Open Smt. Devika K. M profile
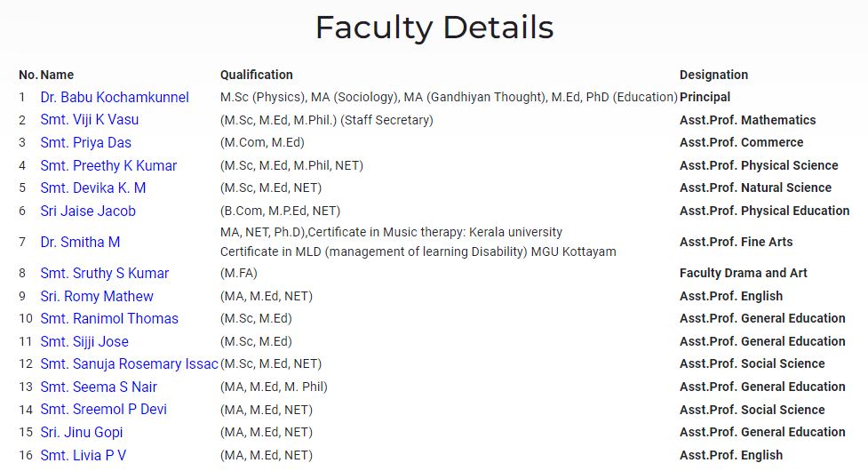 93,188
